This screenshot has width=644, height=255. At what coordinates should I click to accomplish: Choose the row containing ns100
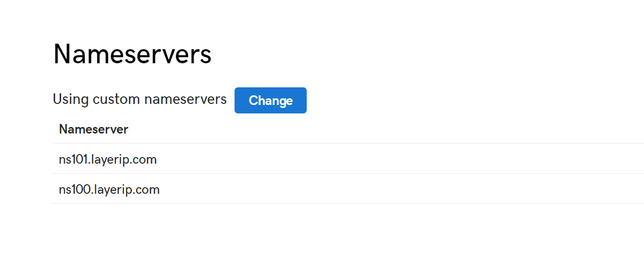pyautogui.click(x=348, y=189)
